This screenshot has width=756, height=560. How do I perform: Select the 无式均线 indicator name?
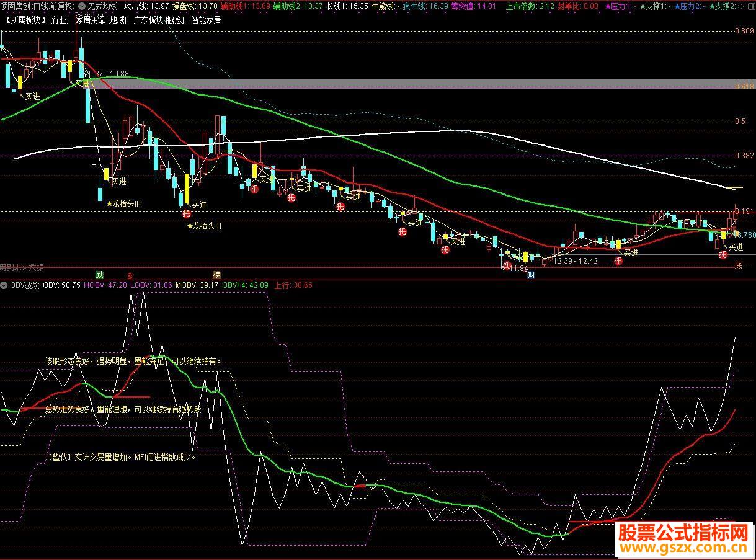pyautogui.click(x=103, y=6)
